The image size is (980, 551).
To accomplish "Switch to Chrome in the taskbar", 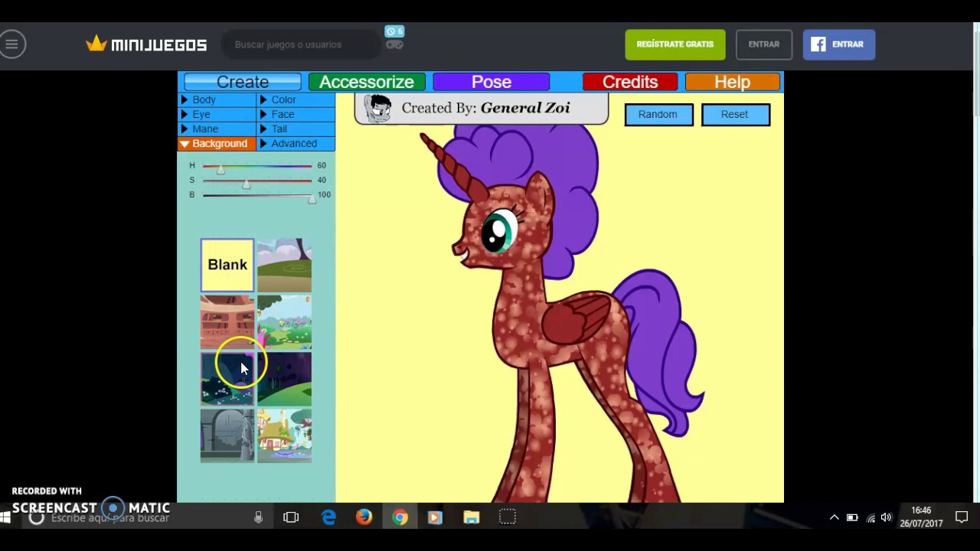I will coord(400,518).
